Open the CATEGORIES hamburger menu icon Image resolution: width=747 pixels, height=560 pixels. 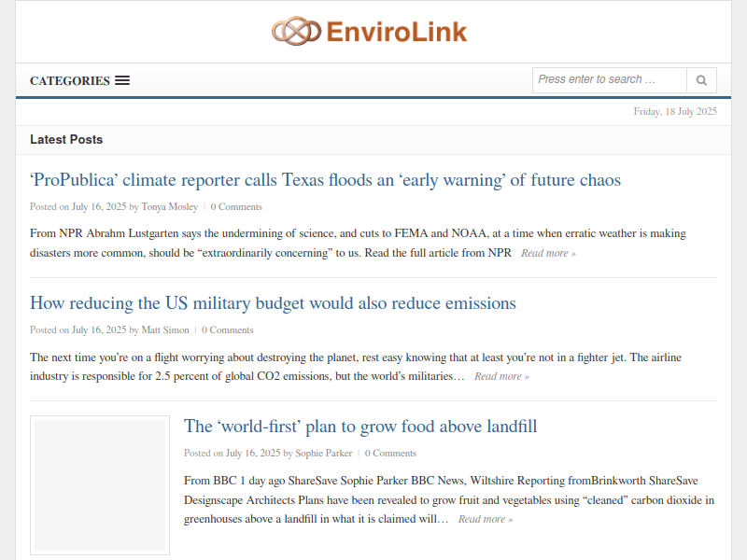pos(122,80)
